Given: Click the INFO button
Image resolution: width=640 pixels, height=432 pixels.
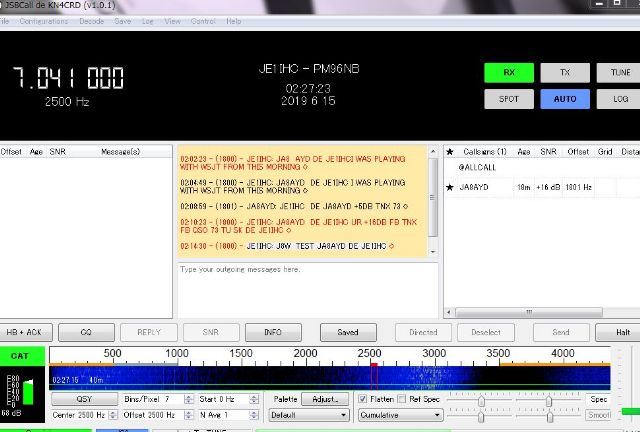Looking at the screenshot, I should (x=273, y=332).
